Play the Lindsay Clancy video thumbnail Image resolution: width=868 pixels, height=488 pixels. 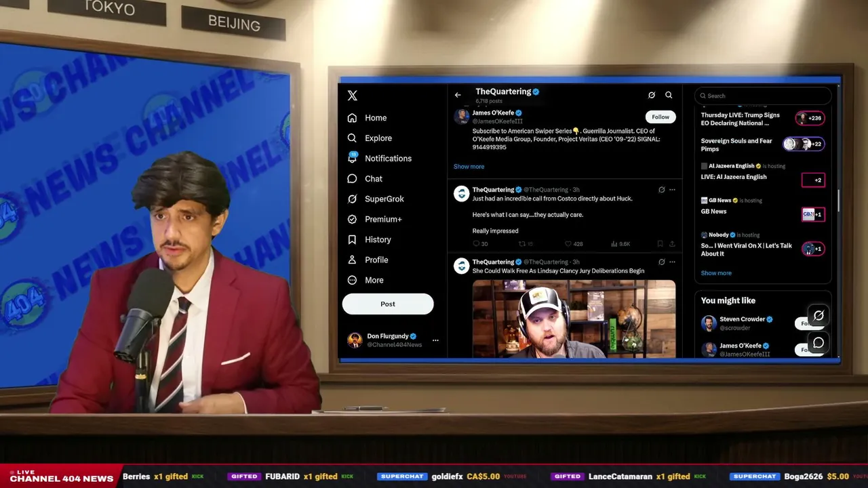click(x=574, y=319)
